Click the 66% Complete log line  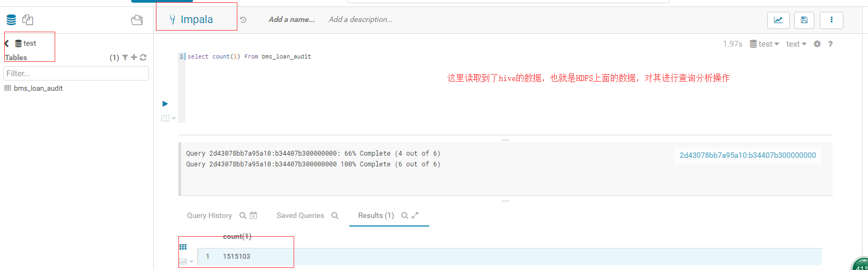tap(313, 154)
